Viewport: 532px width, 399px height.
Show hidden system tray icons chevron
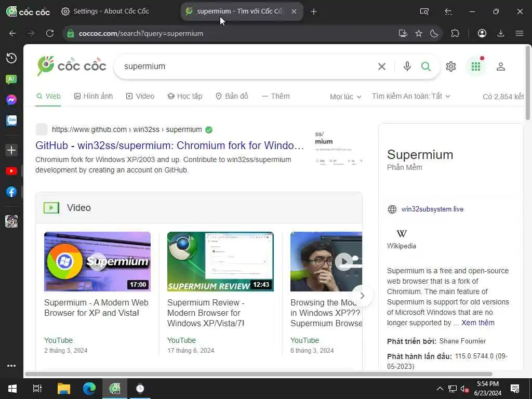(440, 389)
